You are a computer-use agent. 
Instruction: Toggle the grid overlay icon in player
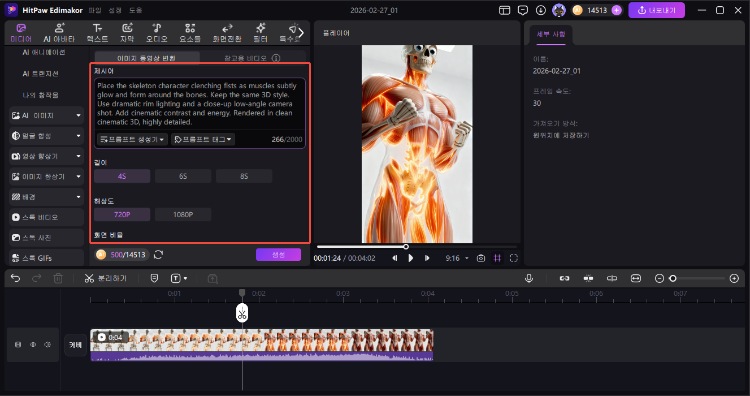497,258
